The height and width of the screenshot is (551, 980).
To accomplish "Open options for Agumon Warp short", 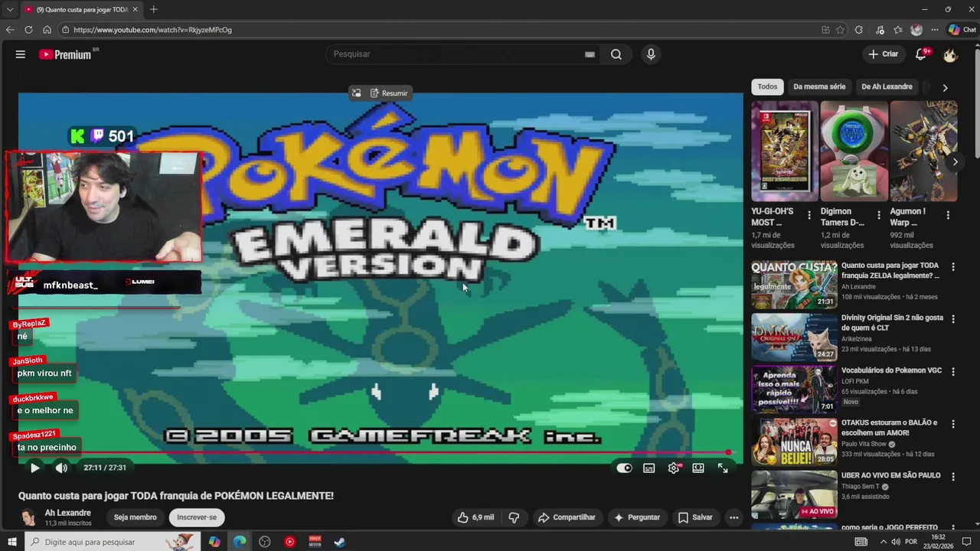I will 948,216.
